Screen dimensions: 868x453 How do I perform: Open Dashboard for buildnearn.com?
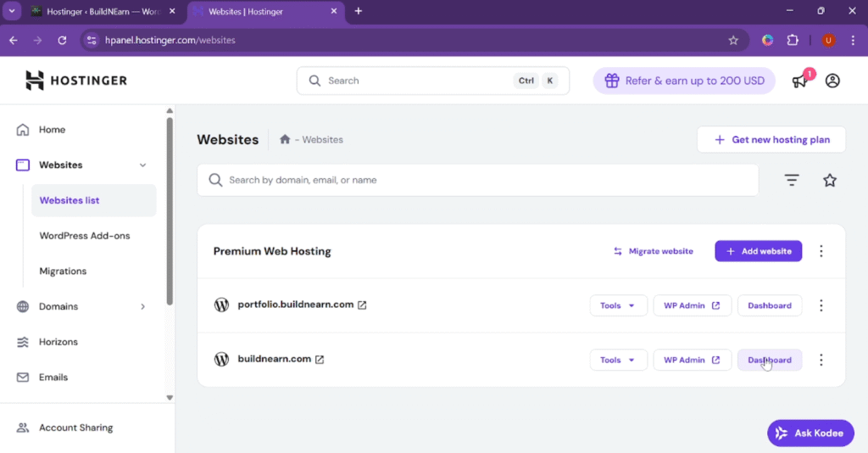pos(769,360)
